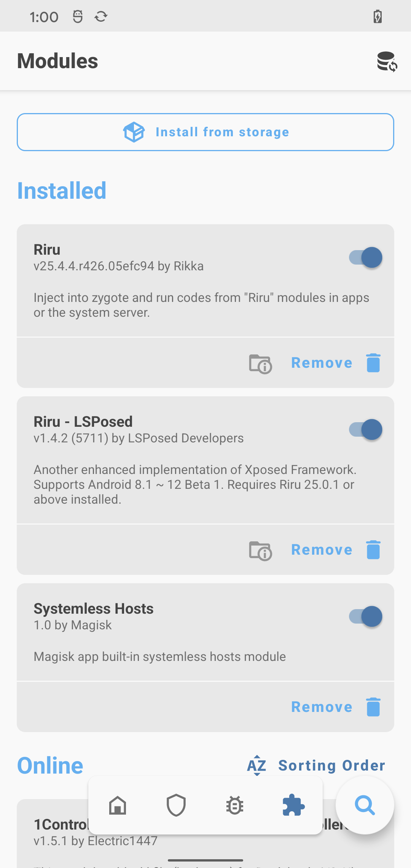This screenshot has width=411, height=868.
Task: Tap Magisk built-in systemless hosts description
Action: click(x=160, y=657)
